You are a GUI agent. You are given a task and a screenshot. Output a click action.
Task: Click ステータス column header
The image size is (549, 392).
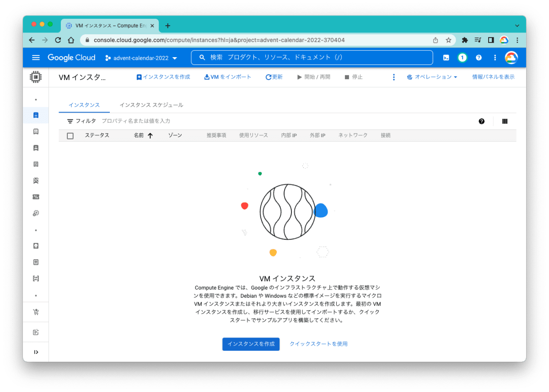(x=97, y=135)
